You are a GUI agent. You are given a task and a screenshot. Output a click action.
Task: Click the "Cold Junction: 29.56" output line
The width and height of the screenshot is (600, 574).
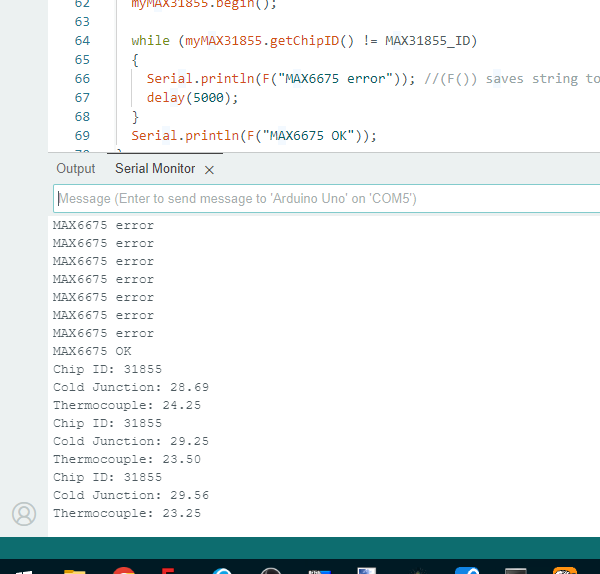point(131,495)
